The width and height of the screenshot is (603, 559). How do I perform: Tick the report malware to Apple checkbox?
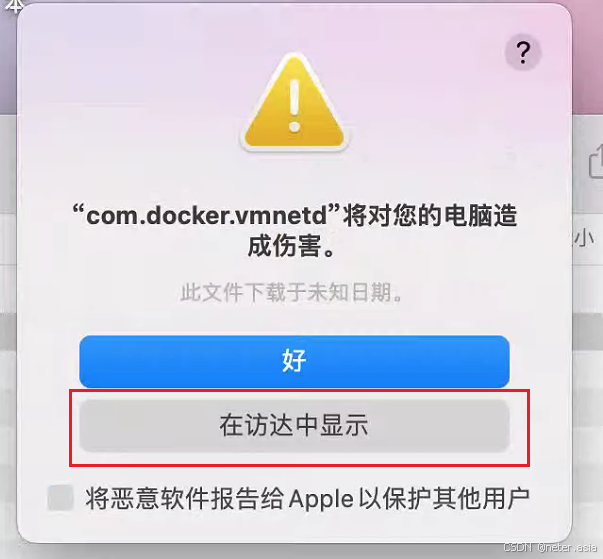[x=60, y=498]
